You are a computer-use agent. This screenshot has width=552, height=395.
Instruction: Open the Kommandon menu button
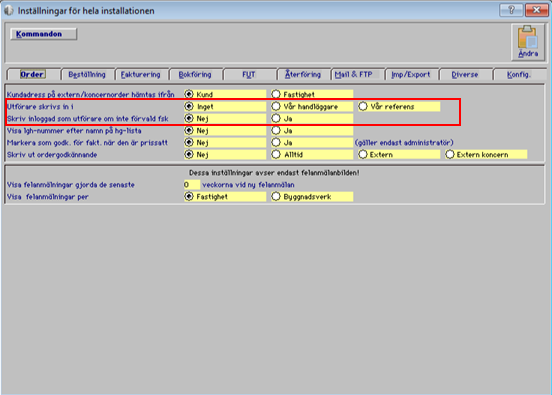click(44, 34)
